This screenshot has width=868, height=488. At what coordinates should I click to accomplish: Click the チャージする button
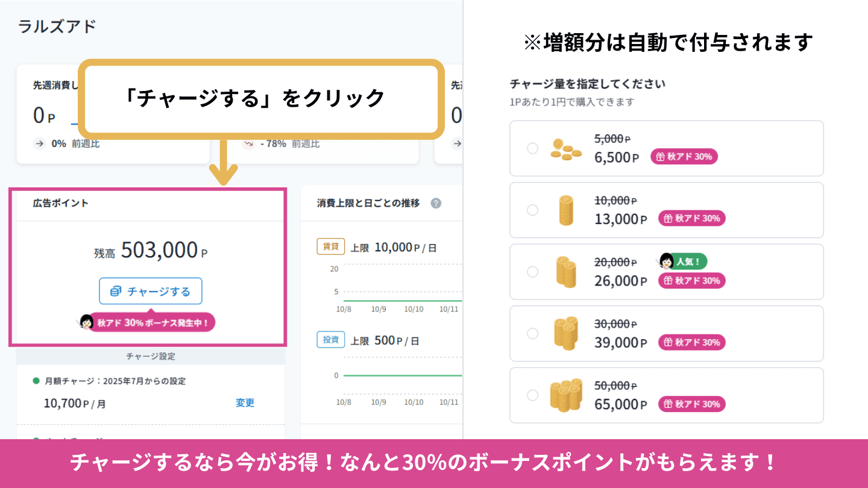tap(151, 292)
